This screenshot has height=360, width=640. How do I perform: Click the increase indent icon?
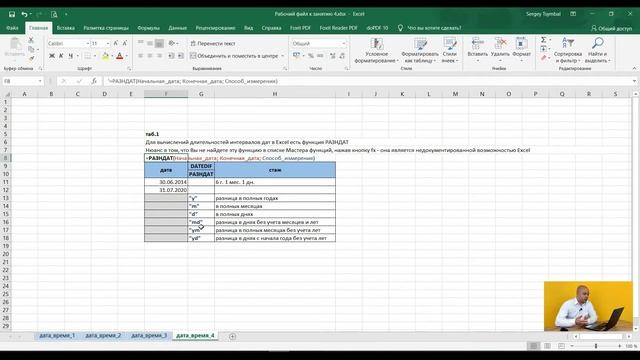tap(180, 56)
